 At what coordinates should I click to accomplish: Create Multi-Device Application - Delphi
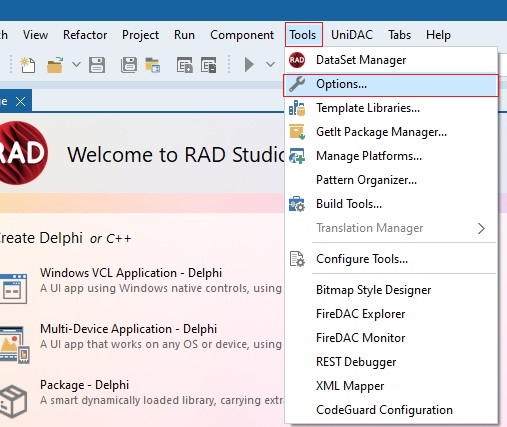coord(128,329)
